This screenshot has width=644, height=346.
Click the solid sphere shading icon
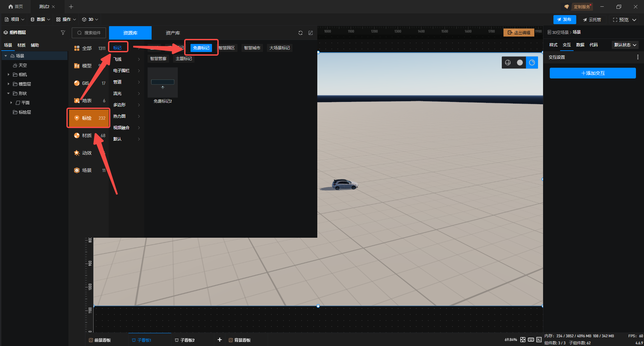520,63
